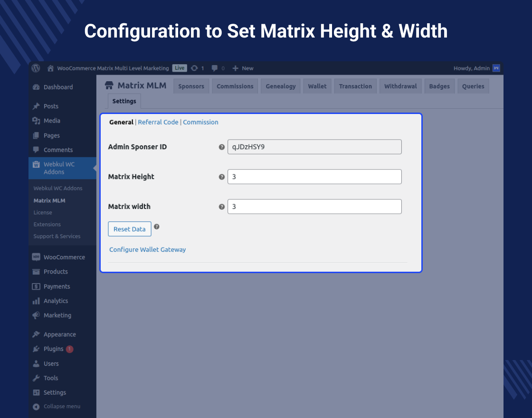532x418 pixels.
Task: Open the comments bubble in admin bar
Action: [215, 68]
